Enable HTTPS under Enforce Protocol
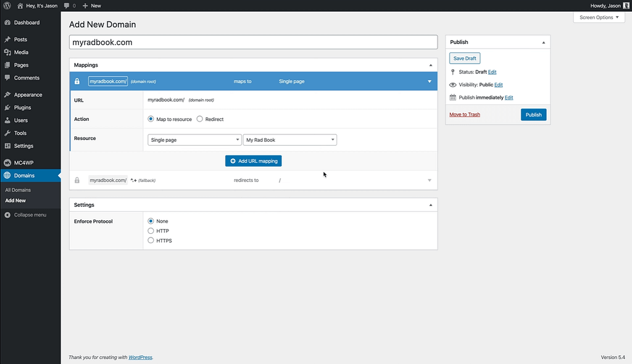 150,241
